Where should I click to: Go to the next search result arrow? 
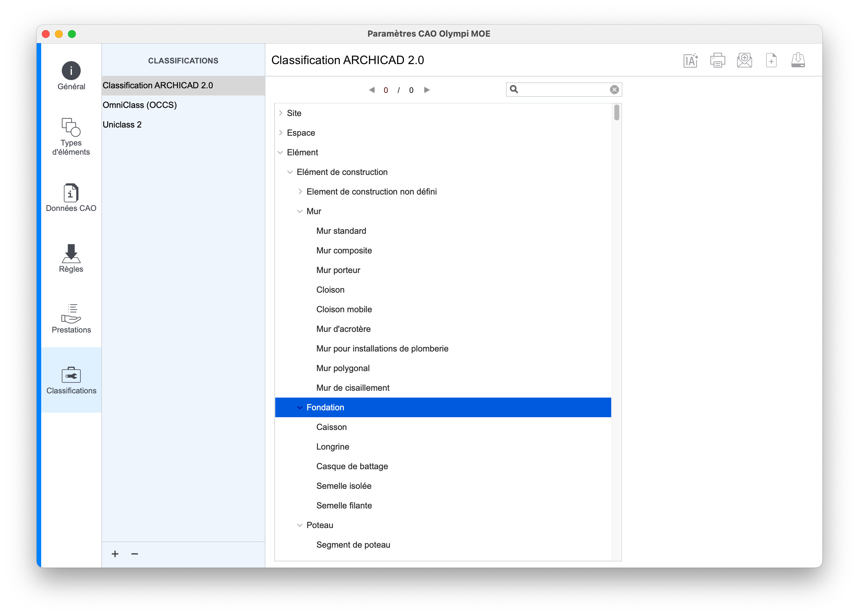point(427,90)
